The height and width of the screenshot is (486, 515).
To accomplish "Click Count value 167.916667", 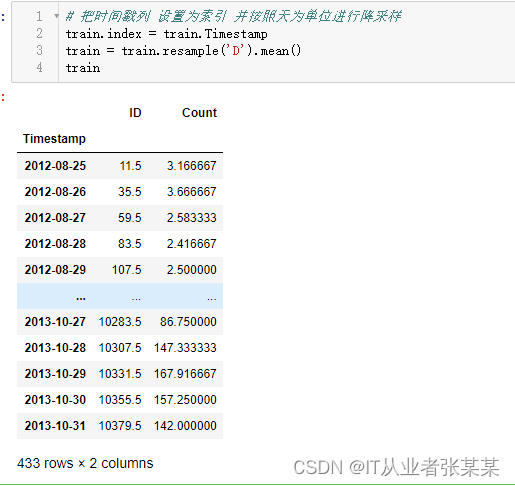I will [x=185, y=374].
